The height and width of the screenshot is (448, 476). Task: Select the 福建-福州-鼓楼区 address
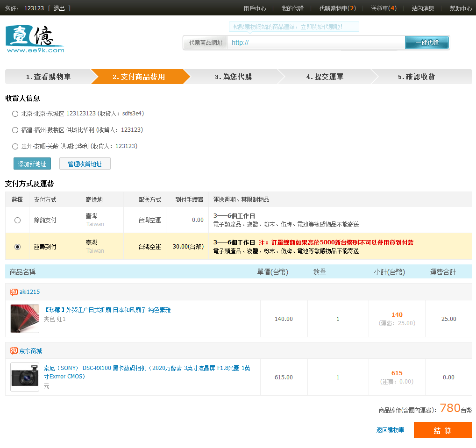coord(15,130)
